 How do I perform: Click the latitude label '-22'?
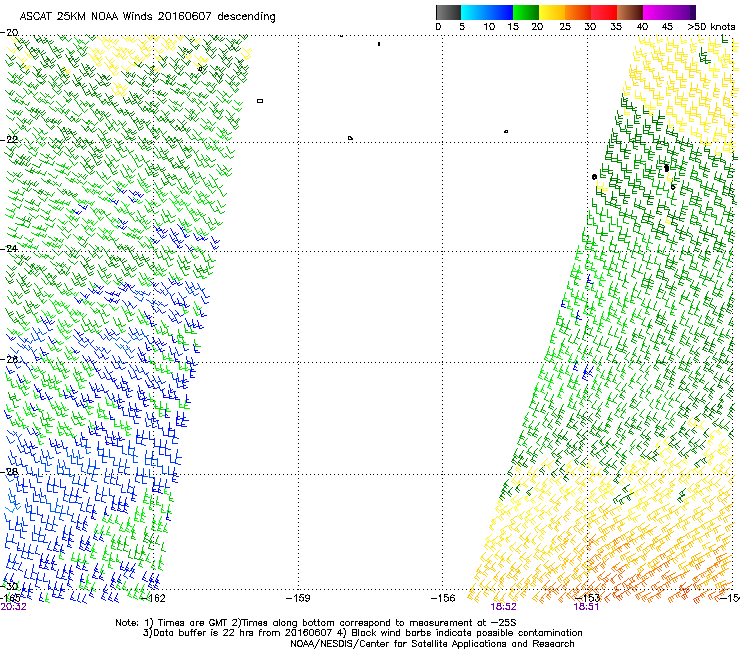click(x=9, y=140)
